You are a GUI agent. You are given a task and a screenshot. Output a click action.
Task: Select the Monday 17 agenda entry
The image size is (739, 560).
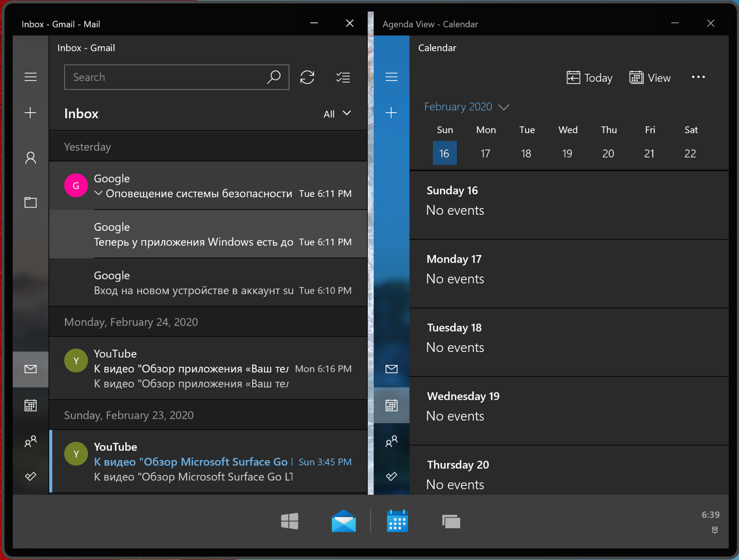coord(569,274)
